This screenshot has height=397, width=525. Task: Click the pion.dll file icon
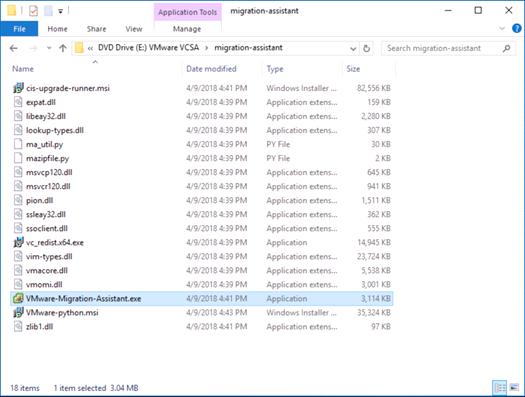click(18, 201)
